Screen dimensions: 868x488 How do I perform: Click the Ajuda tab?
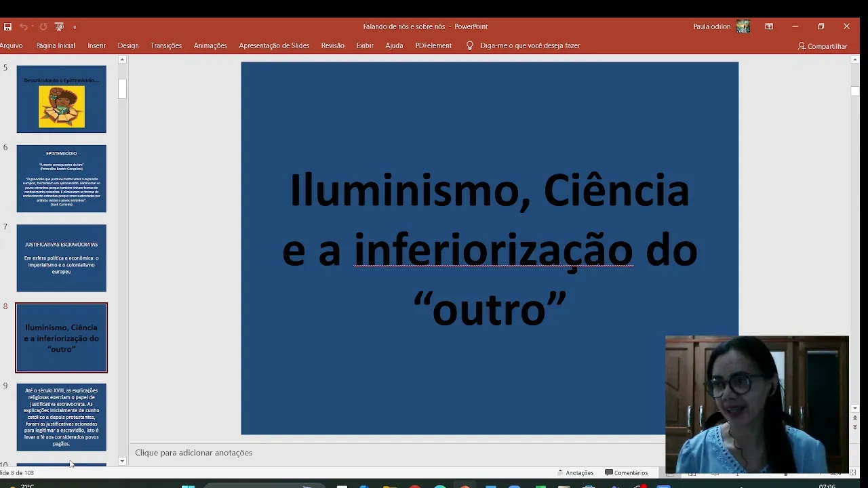(x=394, y=45)
